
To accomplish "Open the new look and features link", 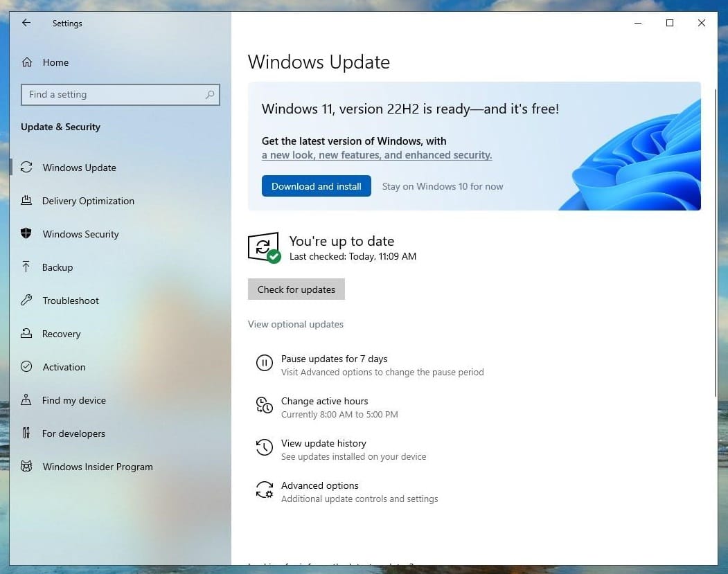I will (x=377, y=155).
